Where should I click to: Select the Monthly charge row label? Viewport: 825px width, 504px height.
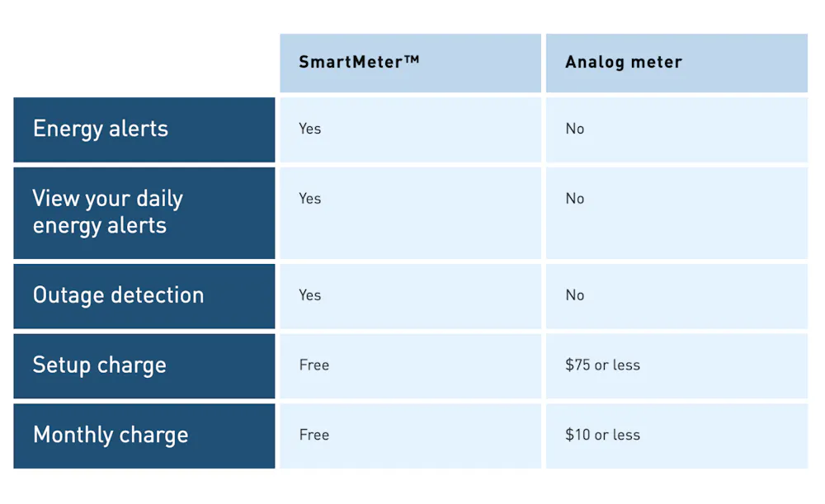(144, 436)
